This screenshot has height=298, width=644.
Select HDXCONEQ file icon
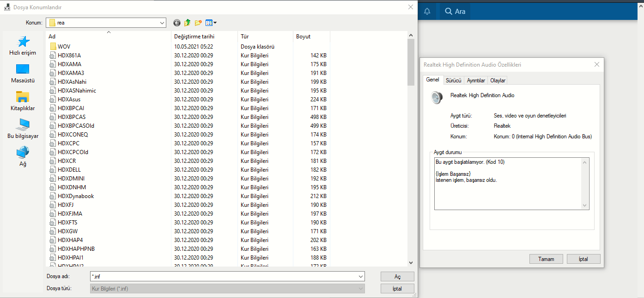click(x=53, y=135)
